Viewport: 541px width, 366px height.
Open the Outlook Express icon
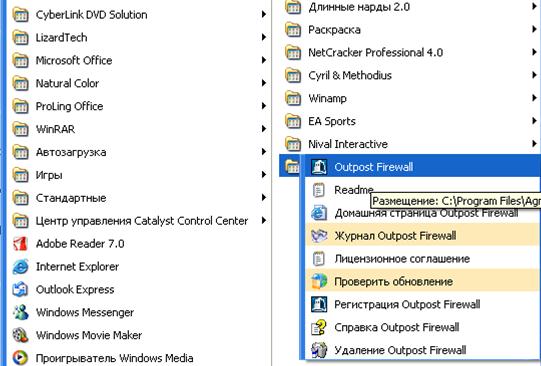(x=20, y=289)
